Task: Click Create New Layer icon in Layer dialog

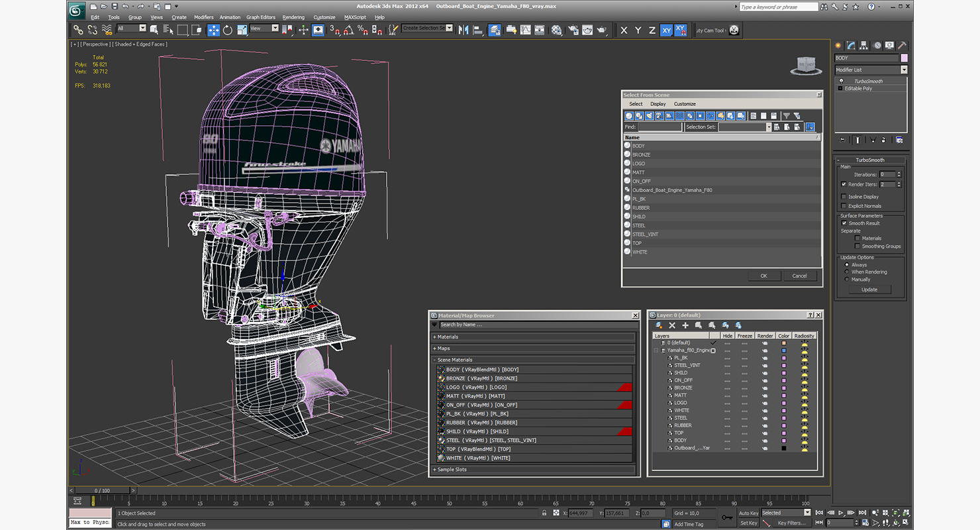Action: coord(659,325)
